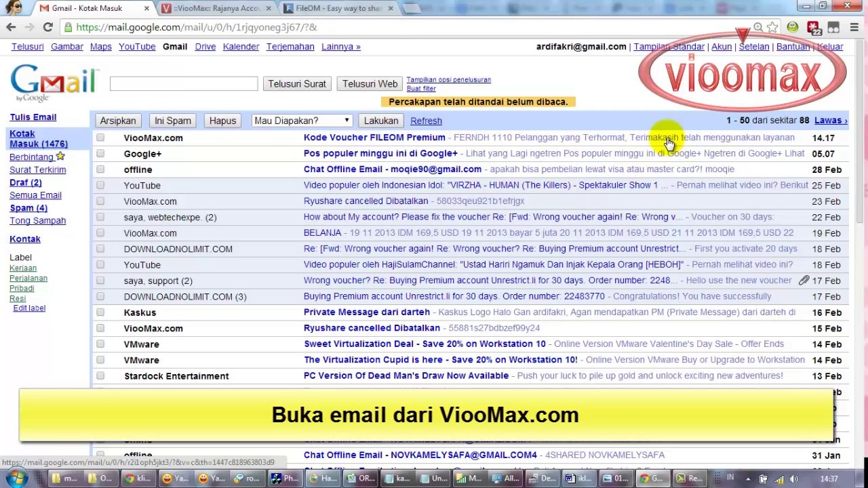Select the Stardock Entertainment email checkbox
Image resolution: width=868 pixels, height=488 pixels.
[100, 376]
